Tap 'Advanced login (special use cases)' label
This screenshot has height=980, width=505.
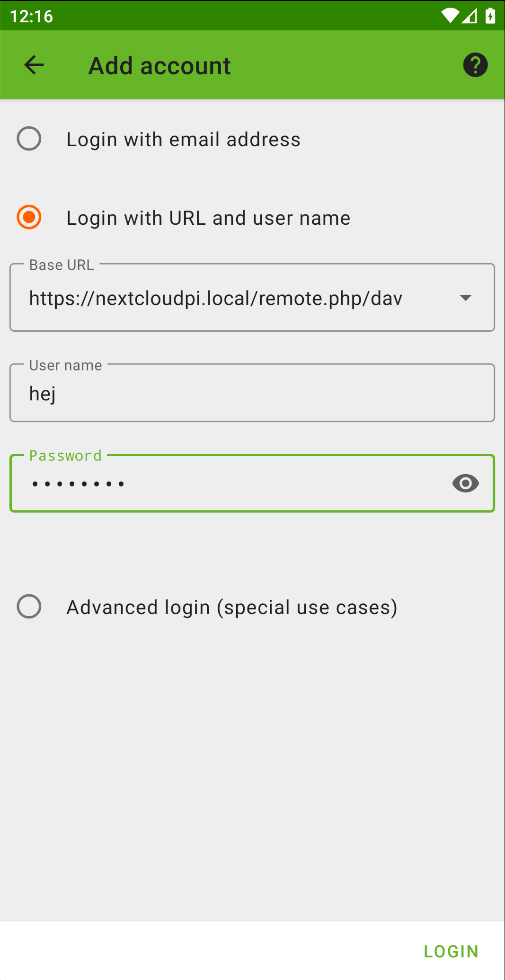pos(231,607)
